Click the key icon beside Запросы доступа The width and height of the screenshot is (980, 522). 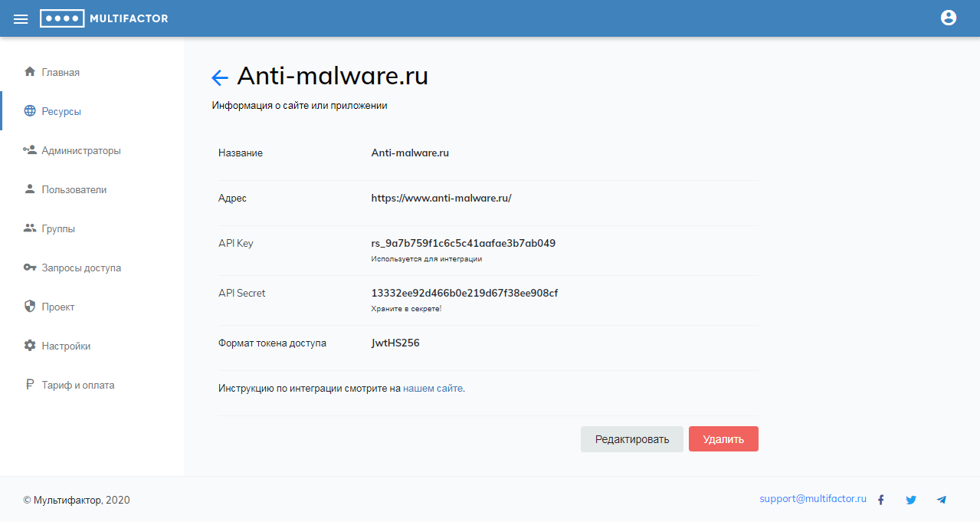30,268
